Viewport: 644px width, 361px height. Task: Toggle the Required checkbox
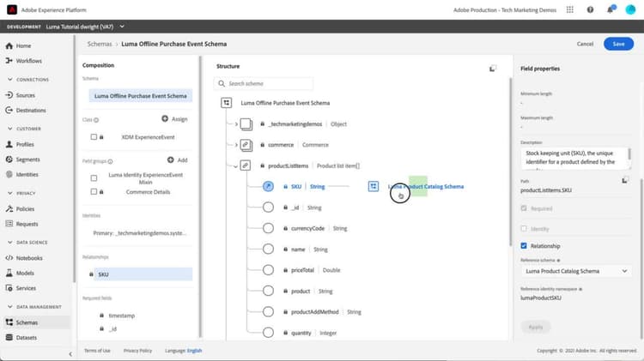tap(524, 208)
